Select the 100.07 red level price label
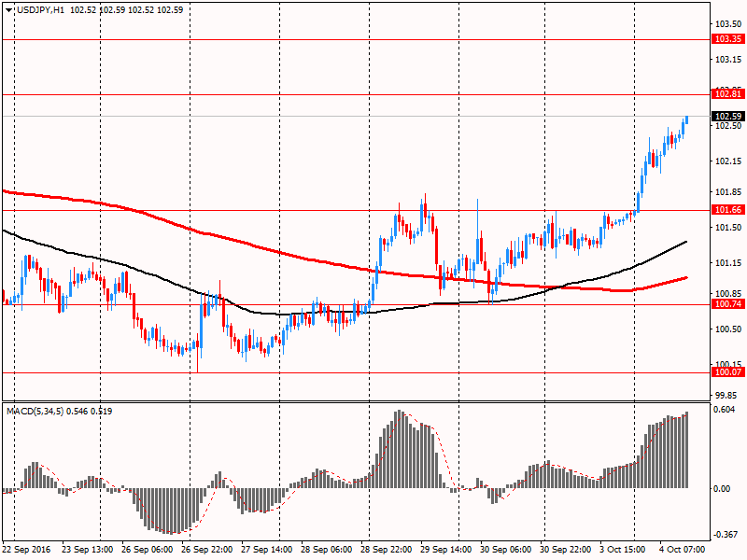 coord(728,371)
